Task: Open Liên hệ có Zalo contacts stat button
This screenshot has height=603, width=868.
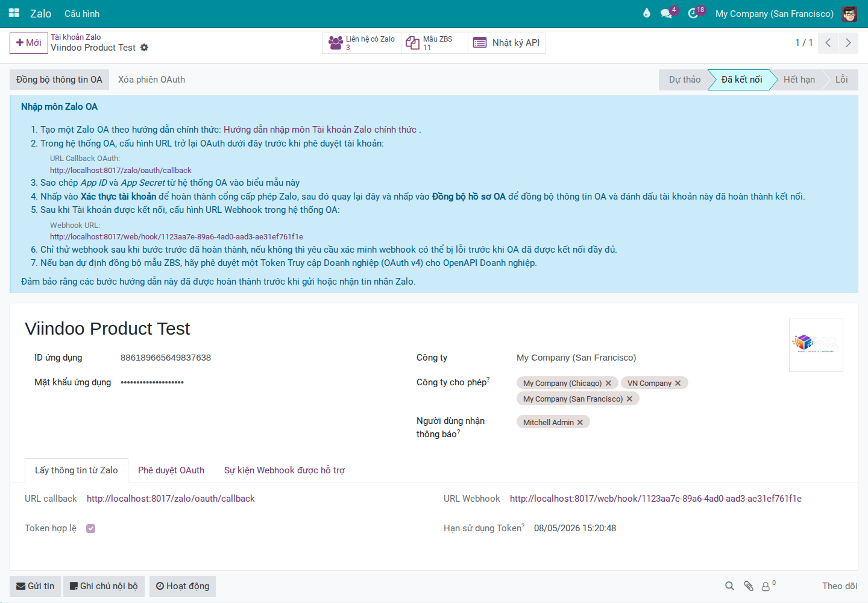Action: click(x=362, y=43)
